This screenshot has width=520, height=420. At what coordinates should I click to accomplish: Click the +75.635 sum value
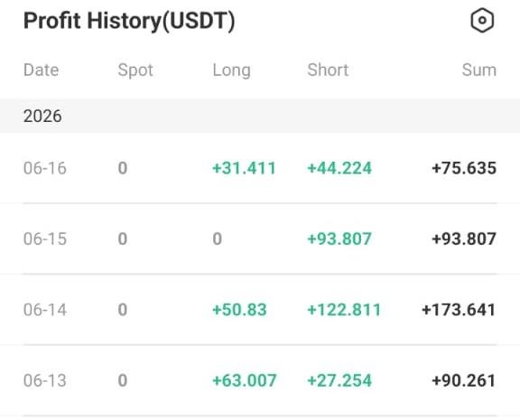(464, 168)
